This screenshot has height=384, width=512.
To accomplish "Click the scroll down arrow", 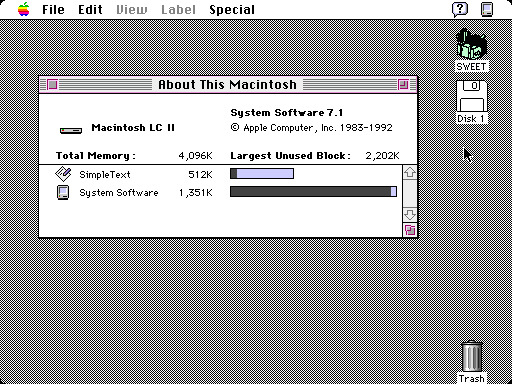I will coord(410,215).
